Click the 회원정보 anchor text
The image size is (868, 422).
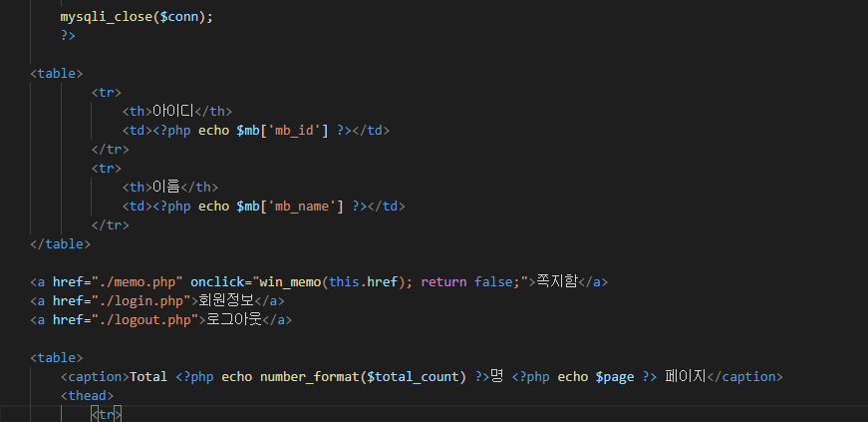[226, 300]
